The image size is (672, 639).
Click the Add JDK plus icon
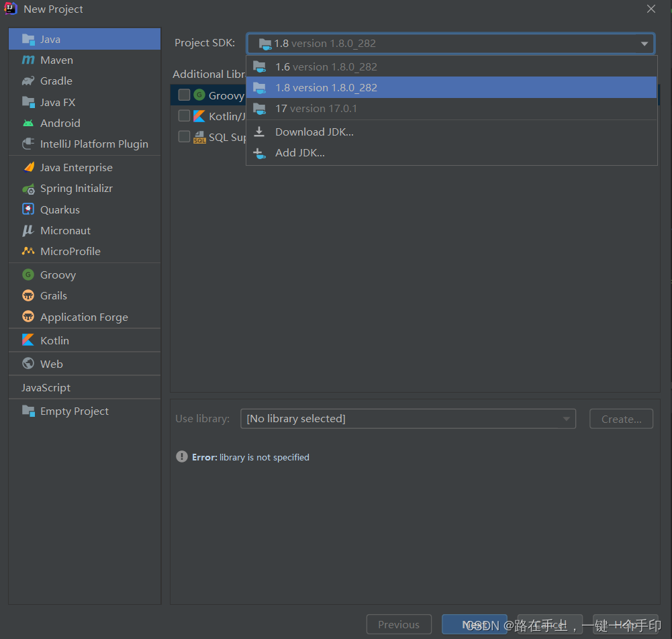click(259, 153)
